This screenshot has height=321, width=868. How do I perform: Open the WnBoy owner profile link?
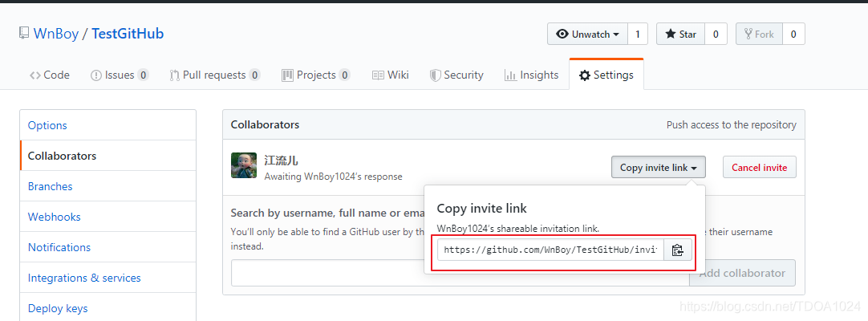click(x=56, y=34)
